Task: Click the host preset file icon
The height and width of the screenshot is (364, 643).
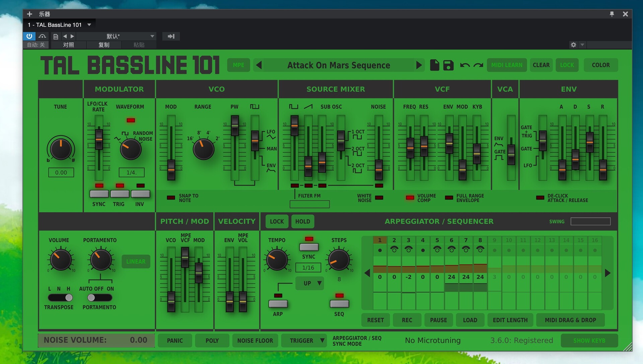Action: [56, 36]
